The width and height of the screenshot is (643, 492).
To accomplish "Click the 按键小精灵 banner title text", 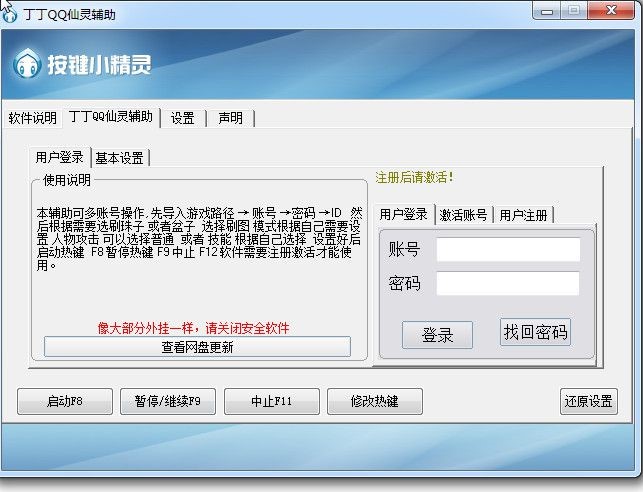I will click(x=99, y=65).
